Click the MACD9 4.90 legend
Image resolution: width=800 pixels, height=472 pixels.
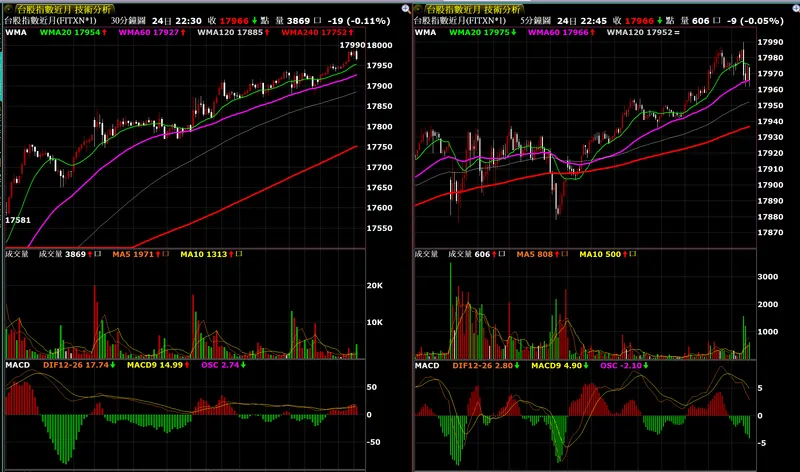tap(560, 365)
